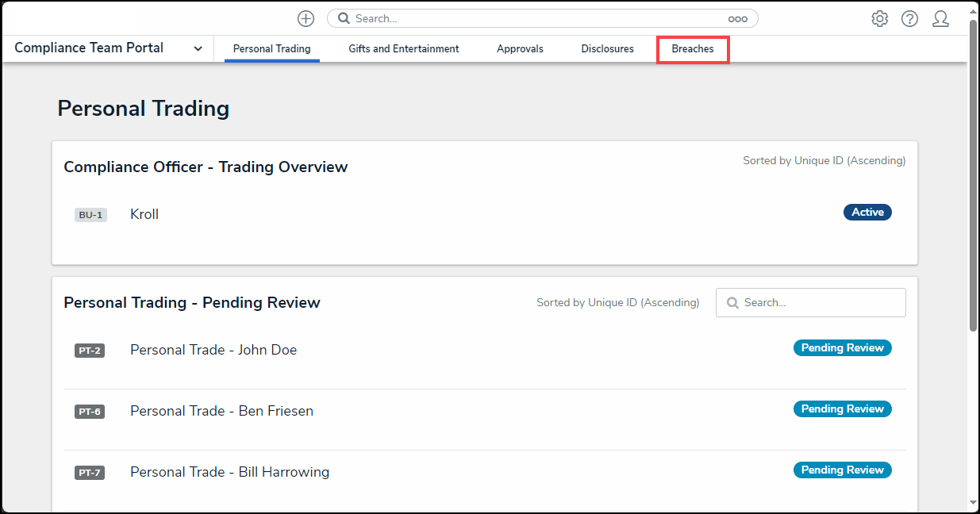Viewport: 980px width, 514px height.
Task: Open the settings gear icon
Action: (x=879, y=19)
